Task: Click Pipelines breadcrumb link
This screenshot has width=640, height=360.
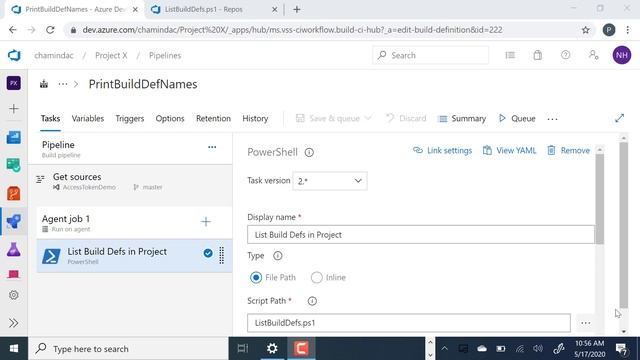Action: pyautogui.click(x=165, y=56)
